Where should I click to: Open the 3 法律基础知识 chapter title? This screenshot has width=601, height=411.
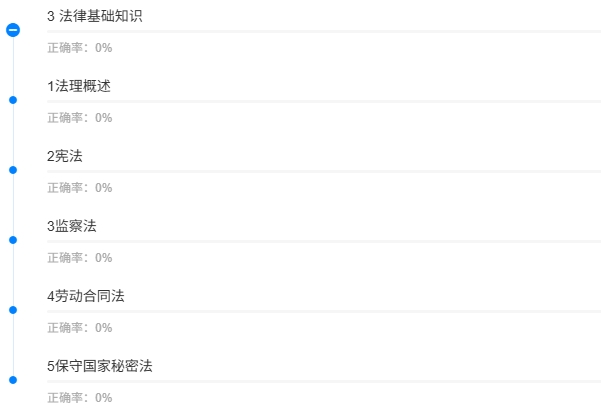pyautogui.click(x=95, y=16)
